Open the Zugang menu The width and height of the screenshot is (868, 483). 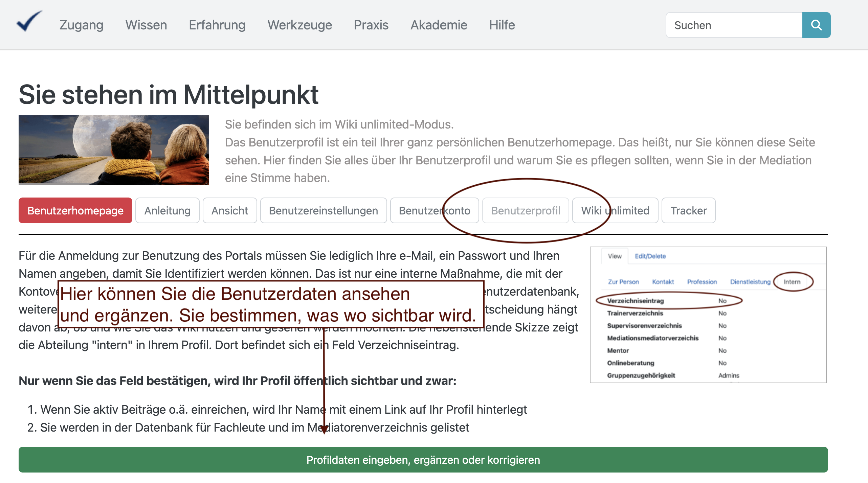tap(81, 25)
